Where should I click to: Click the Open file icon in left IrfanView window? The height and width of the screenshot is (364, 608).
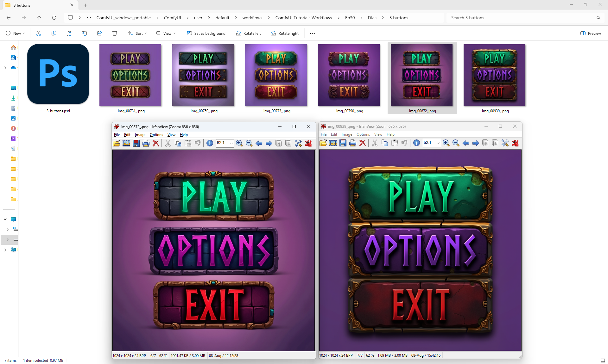pos(117,143)
